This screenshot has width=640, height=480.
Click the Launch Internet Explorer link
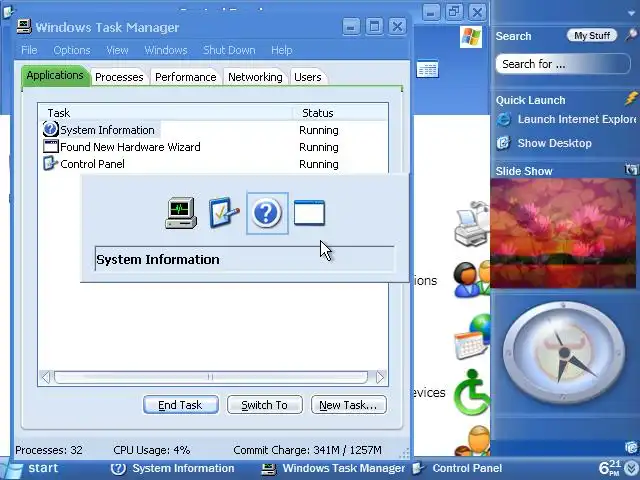[x=577, y=119]
